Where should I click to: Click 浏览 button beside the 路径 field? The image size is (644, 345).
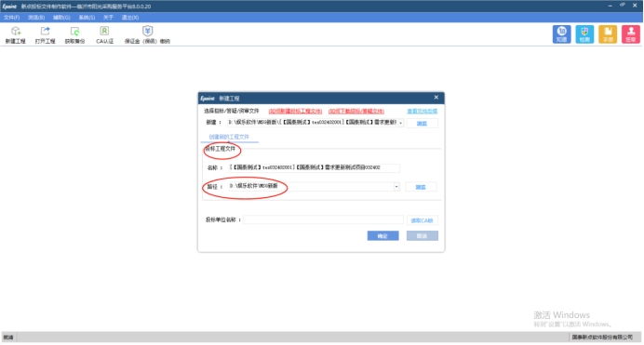click(x=421, y=187)
